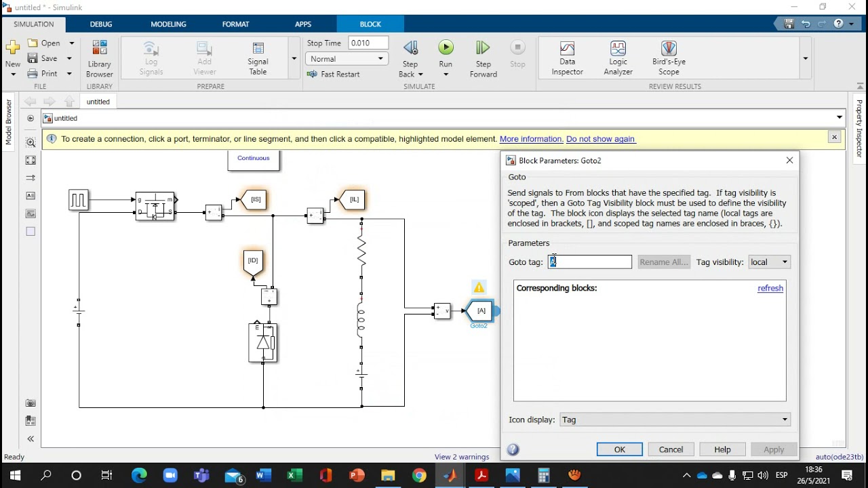Expand Run button dropdown arrow

click(446, 74)
